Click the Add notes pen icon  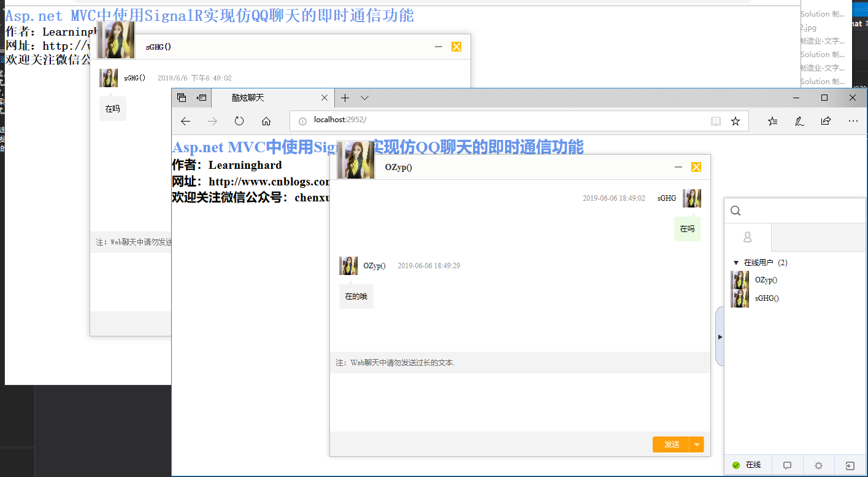coord(799,122)
